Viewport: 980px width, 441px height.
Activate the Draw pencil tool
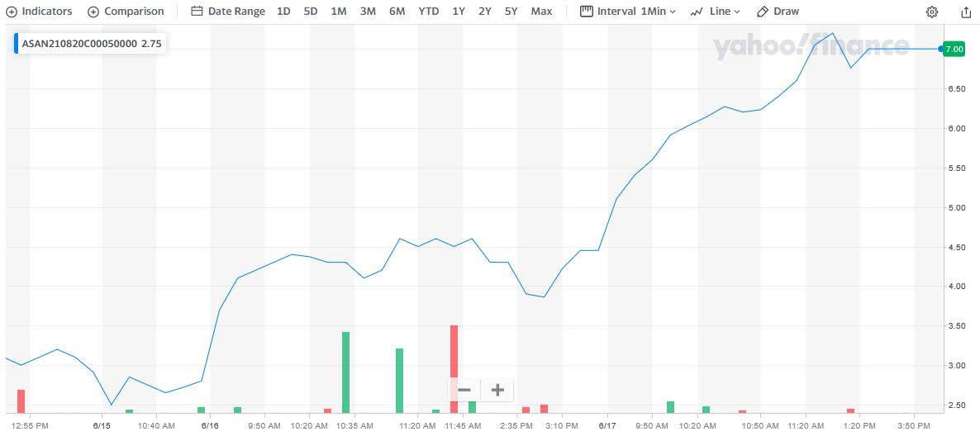click(x=778, y=12)
